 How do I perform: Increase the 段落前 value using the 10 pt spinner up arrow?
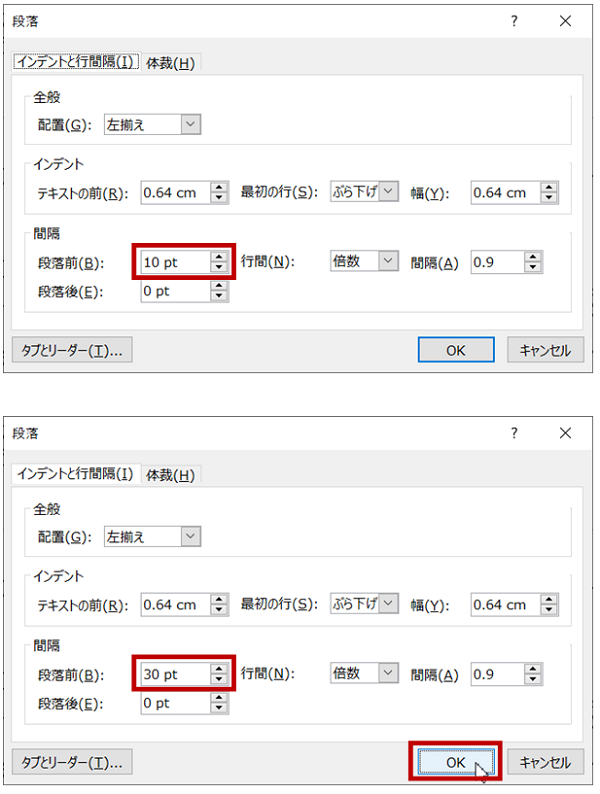(x=219, y=257)
